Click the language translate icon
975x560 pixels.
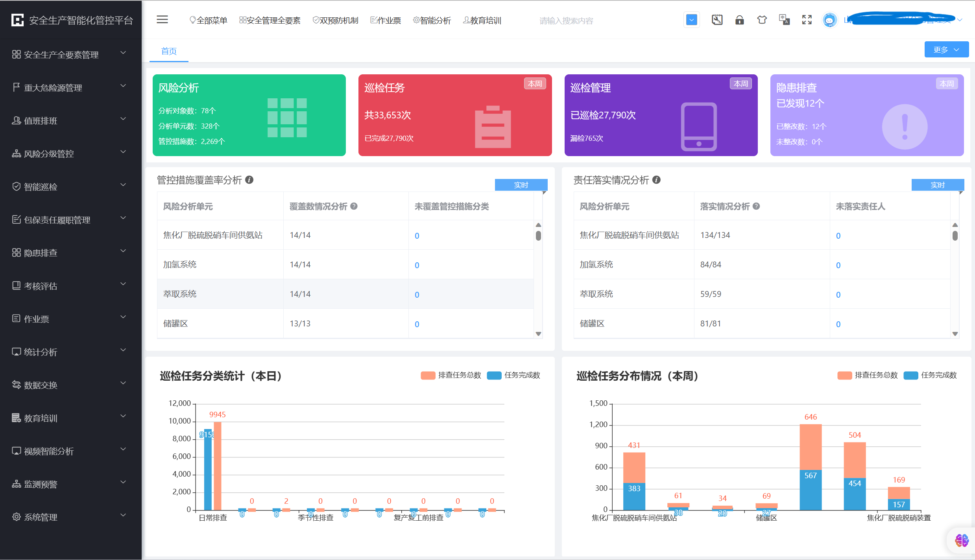[784, 20]
